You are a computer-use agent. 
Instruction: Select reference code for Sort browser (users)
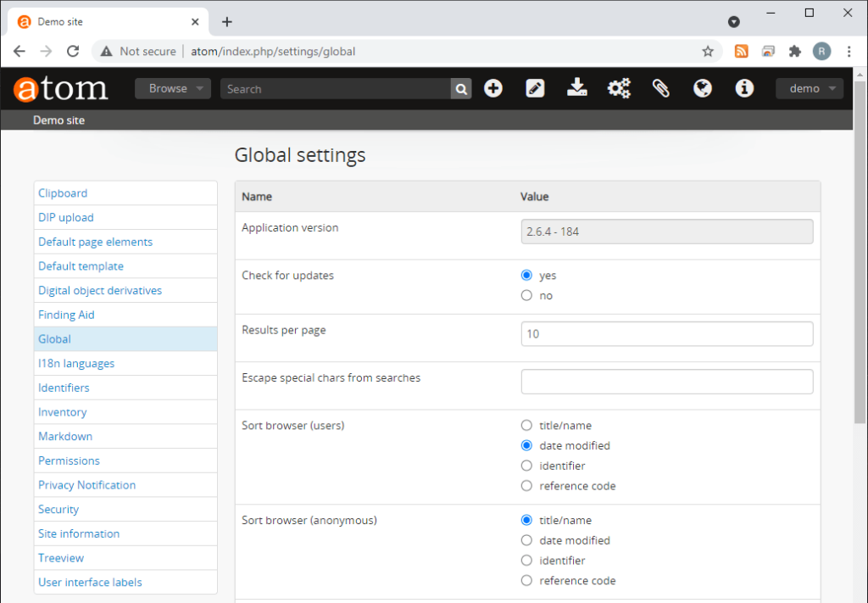click(526, 486)
